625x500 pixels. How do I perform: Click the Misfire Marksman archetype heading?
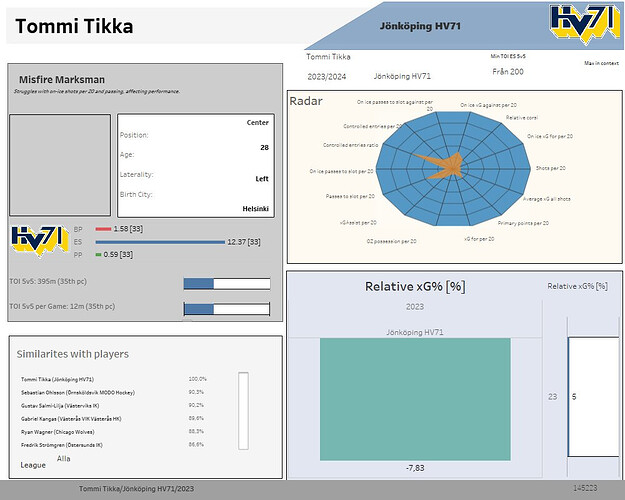(62, 80)
